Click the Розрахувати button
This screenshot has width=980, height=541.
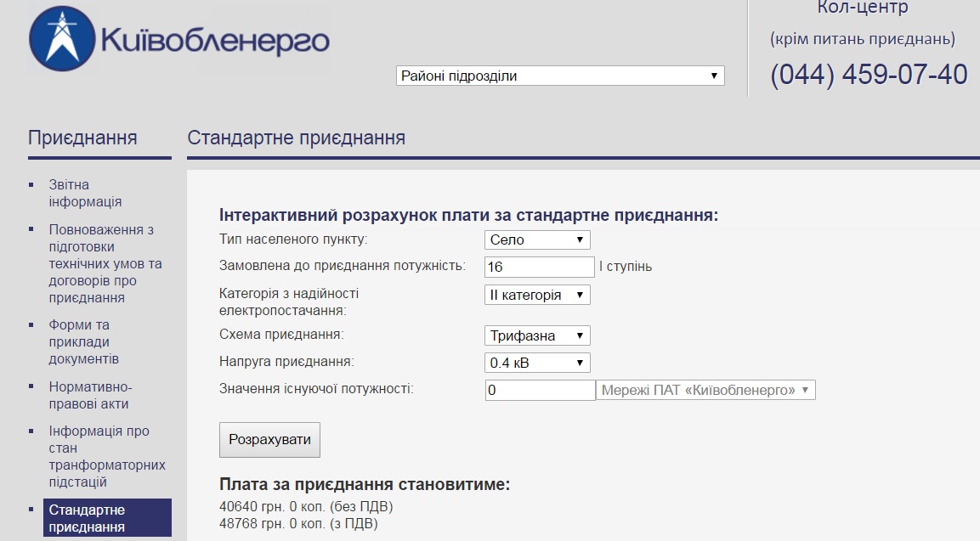(269, 440)
